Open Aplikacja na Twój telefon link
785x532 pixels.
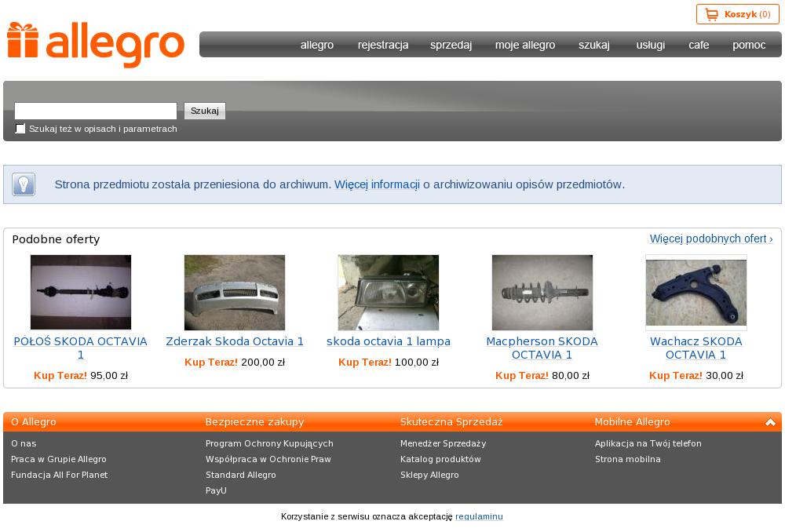(648, 443)
